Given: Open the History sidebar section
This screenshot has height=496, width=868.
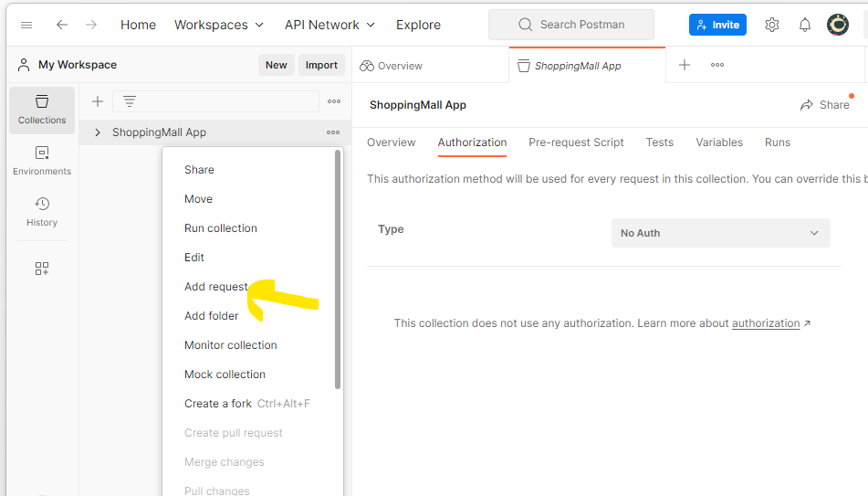Looking at the screenshot, I should point(41,212).
